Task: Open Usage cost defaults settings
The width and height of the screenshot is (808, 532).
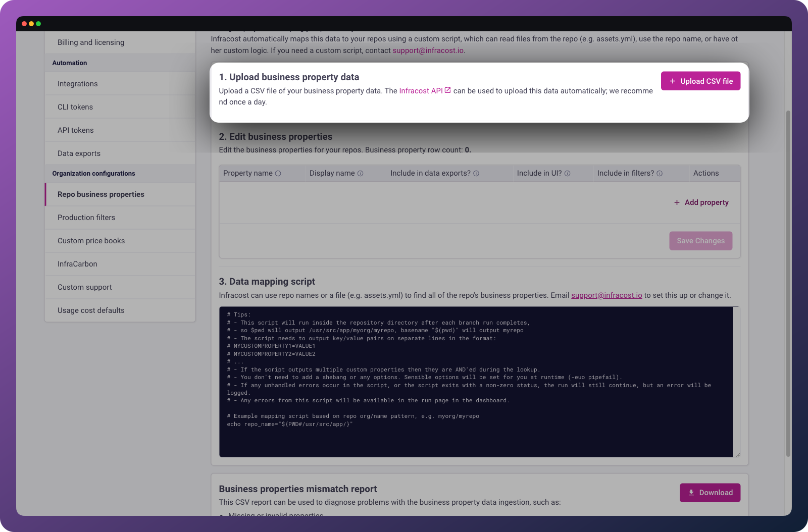Action: point(91,310)
